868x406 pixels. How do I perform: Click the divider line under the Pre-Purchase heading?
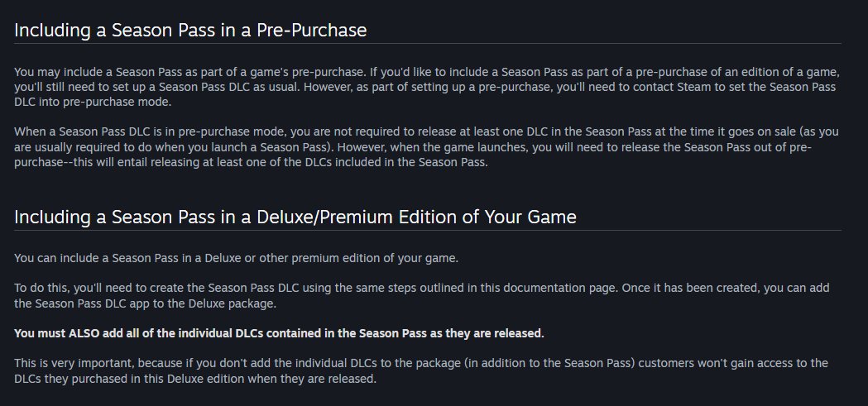427,44
